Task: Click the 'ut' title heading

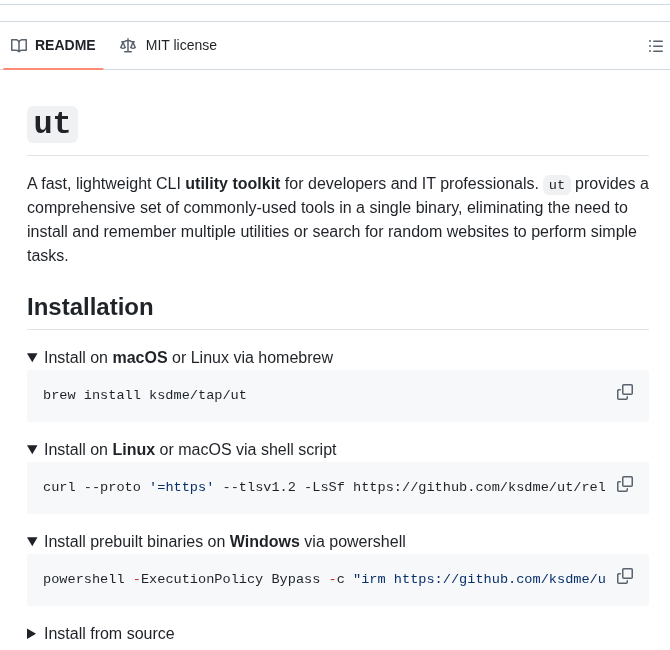Action: (x=52, y=124)
